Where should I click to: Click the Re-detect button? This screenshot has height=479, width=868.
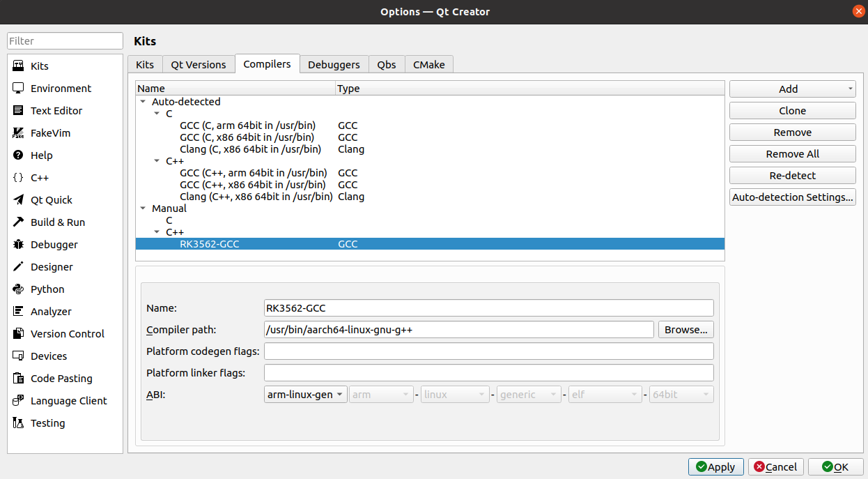793,175
